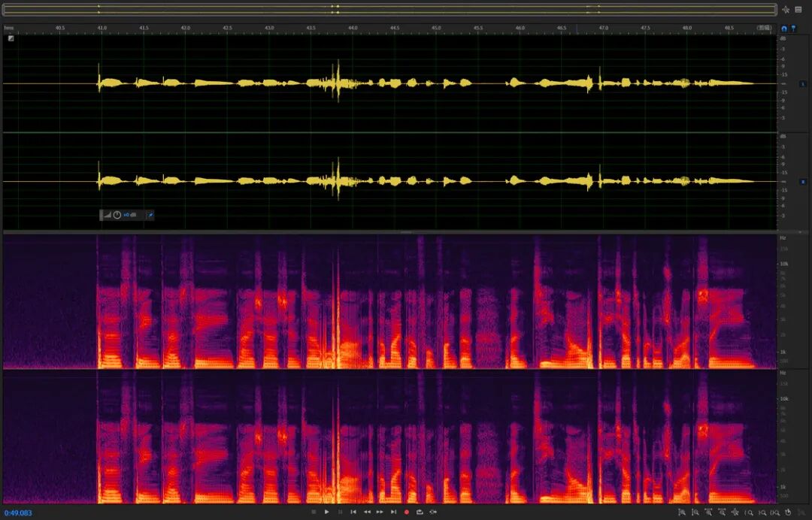The image size is (812, 520).
Task: Click the Hz label on upper frequency scale
Action: pyautogui.click(x=783, y=238)
